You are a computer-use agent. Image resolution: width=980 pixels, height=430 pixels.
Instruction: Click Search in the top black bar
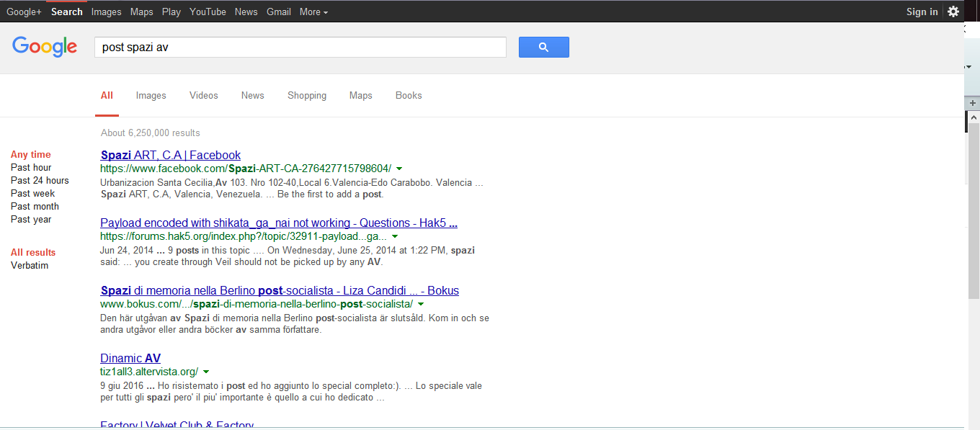coord(67,12)
